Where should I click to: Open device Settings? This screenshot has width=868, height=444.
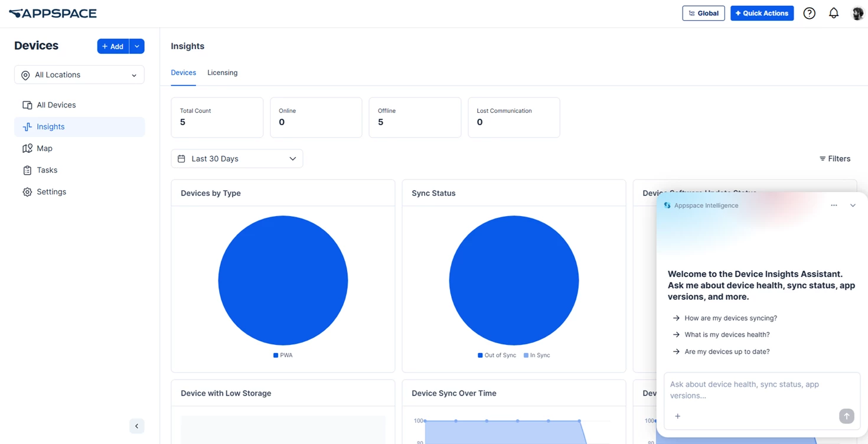pyautogui.click(x=79, y=192)
